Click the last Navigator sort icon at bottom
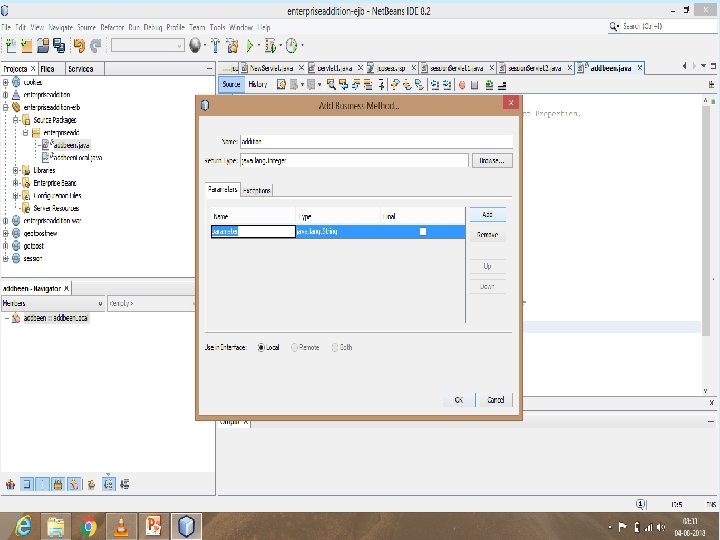This screenshot has height=540, width=720. tap(124, 484)
